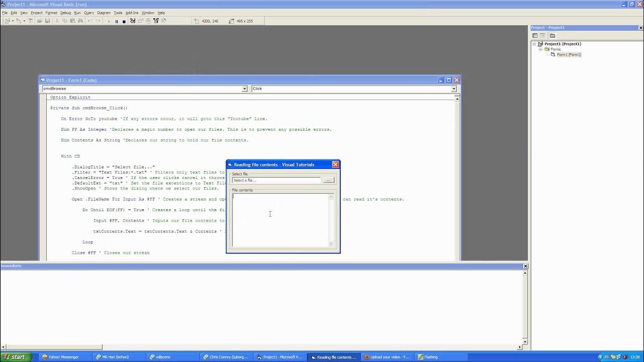Open the Add Project dropdown arrow
This screenshot has height=362, width=644.
(x=13, y=21)
